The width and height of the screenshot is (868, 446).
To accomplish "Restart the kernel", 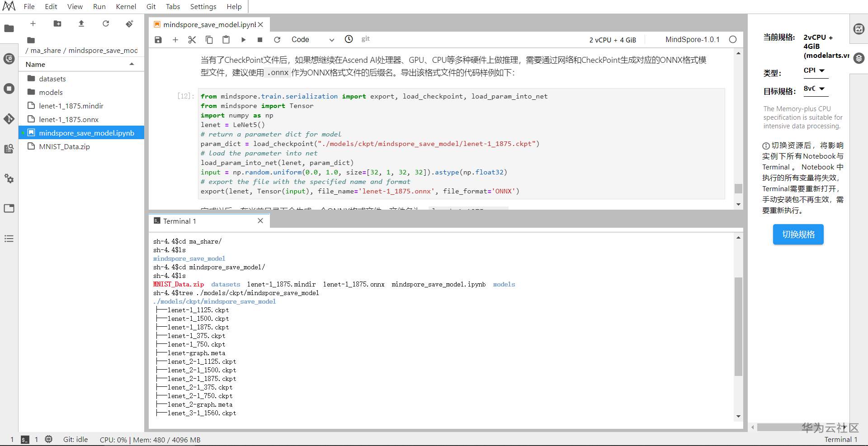I will pyautogui.click(x=277, y=40).
